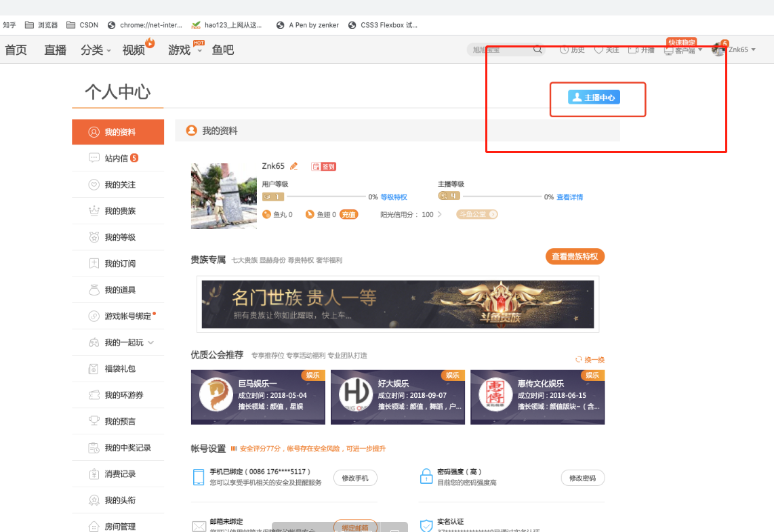This screenshot has height=532, width=774.
Task: Click the security score text 安全评分77分
Action: click(260, 449)
